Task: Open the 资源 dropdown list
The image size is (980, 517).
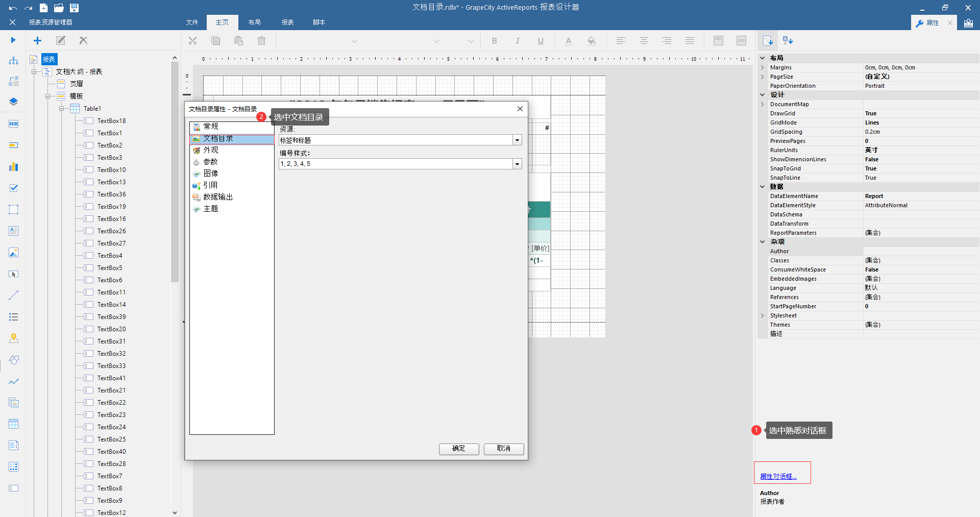Action: click(517, 140)
